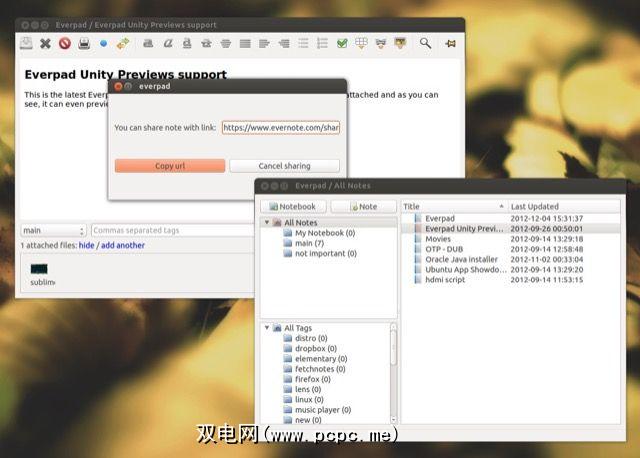Click the gray X close-without-saving toolbar icon
The width and height of the screenshot is (640, 458).
click(45, 43)
